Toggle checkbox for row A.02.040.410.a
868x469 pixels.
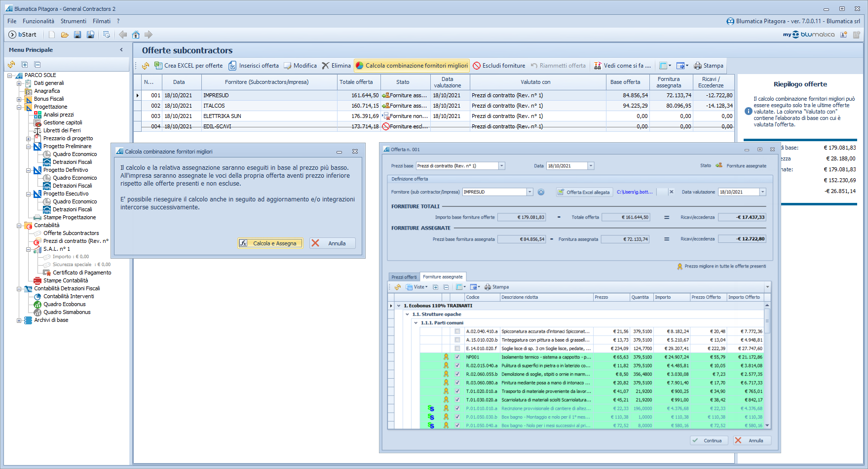pos(457,331)
